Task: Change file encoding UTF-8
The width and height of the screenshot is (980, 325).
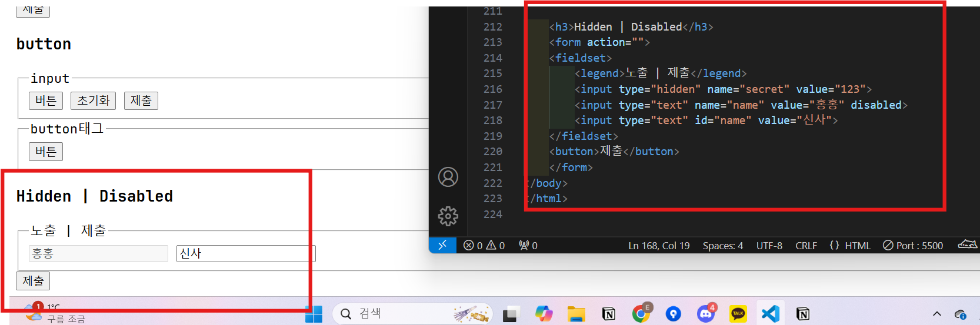Action: coord(769,246)
